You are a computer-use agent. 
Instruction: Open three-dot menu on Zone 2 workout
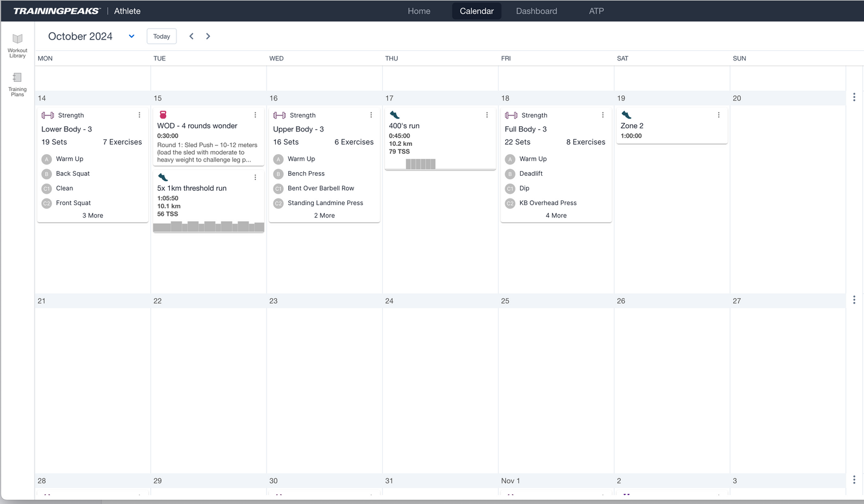coord(719,115)
